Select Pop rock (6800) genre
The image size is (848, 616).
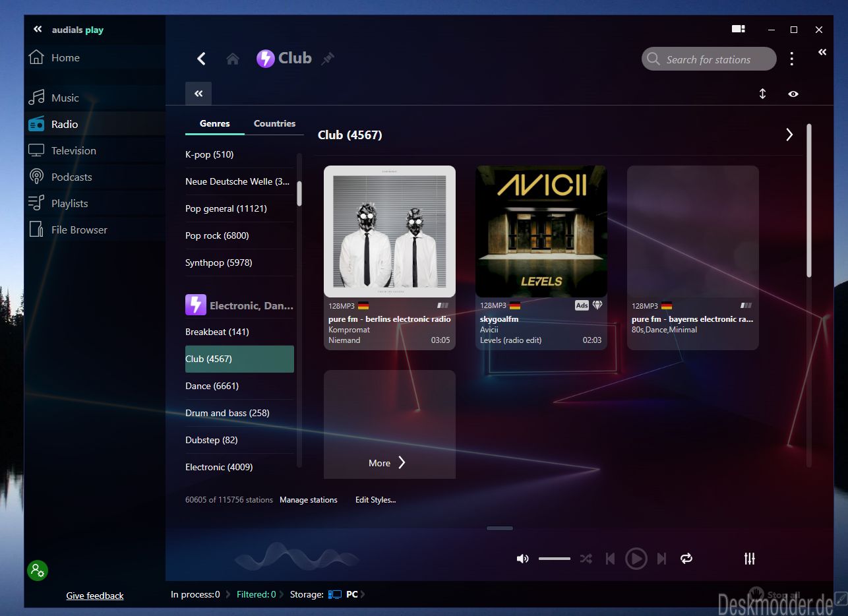click(x=239, y=235)
